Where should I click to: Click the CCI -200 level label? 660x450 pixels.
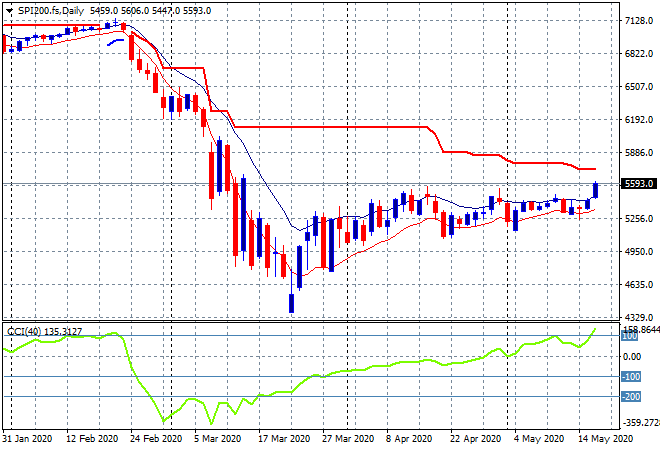pos(631,397)
